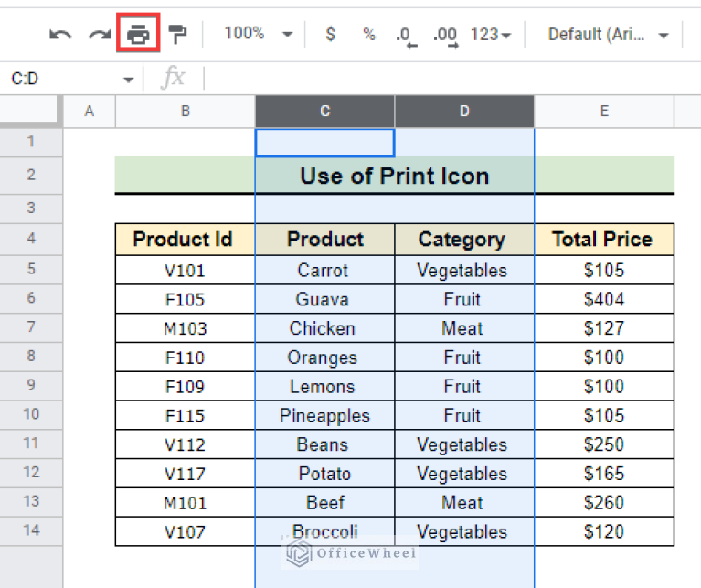Click the Redo arrow icon
Screen dimensions: 701x588
pyautogui.click(x=99, y=35)
